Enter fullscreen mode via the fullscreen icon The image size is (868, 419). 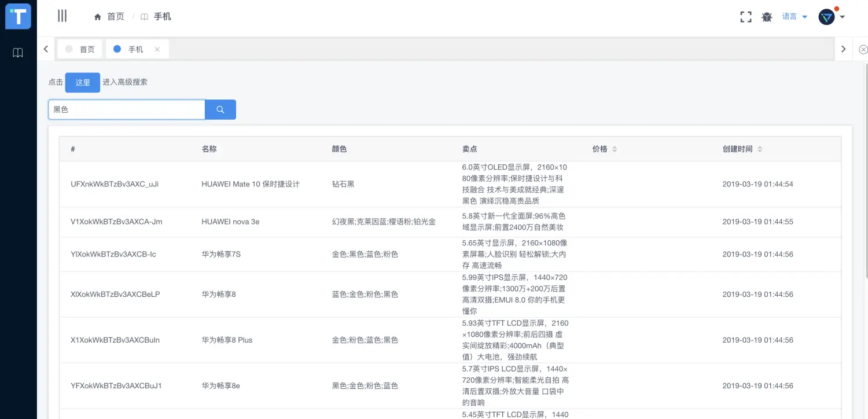tap(746, 17)
